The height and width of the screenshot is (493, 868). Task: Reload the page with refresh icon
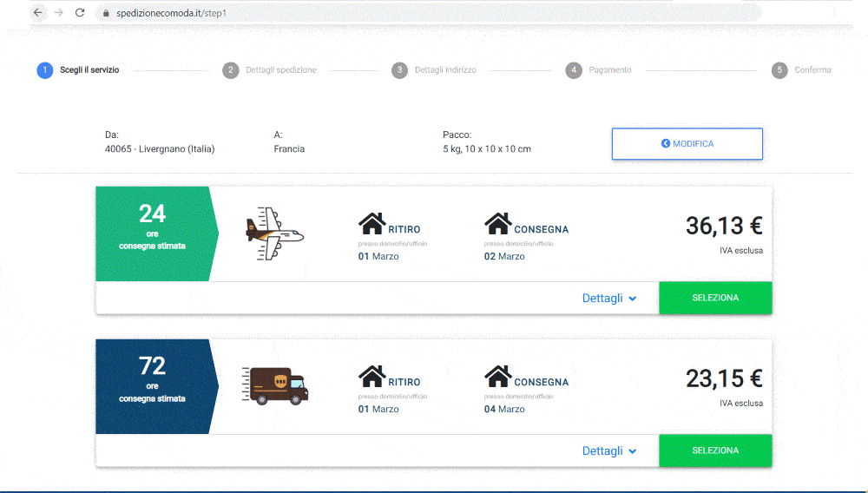point(80,13)
